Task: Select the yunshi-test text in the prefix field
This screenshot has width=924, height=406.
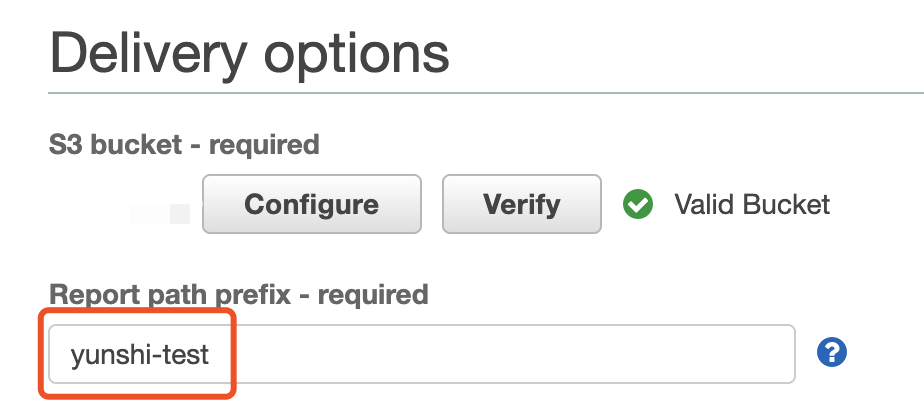Action: click(140, 355)
